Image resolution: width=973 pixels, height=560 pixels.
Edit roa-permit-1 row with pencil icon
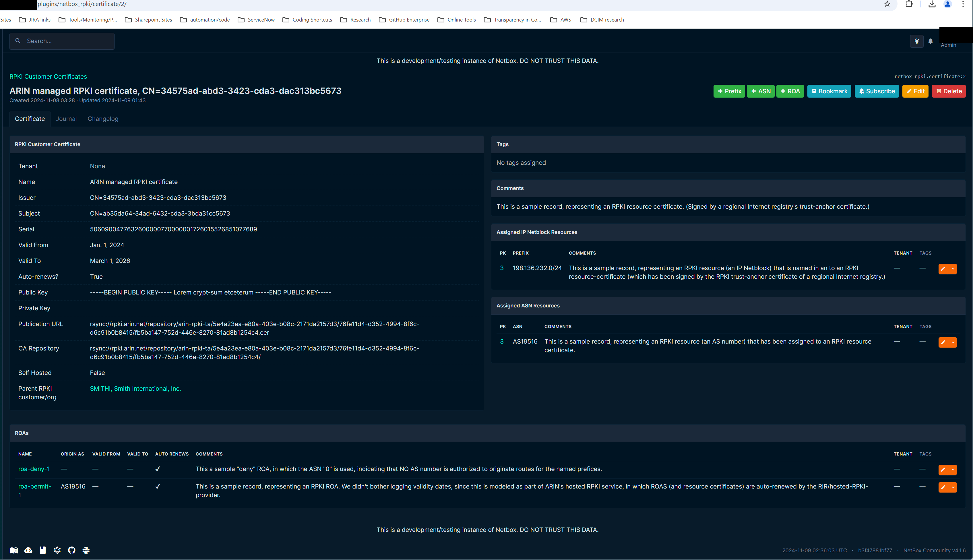tap(943, 487)
